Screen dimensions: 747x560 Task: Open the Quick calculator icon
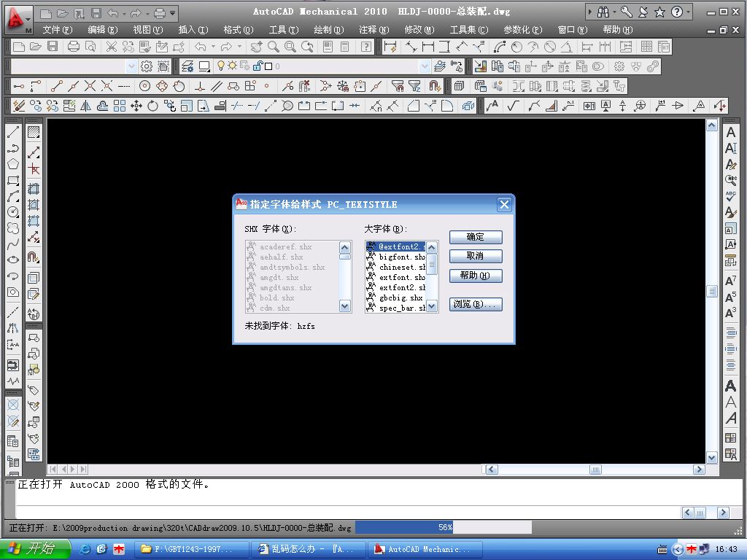point(345,47)
